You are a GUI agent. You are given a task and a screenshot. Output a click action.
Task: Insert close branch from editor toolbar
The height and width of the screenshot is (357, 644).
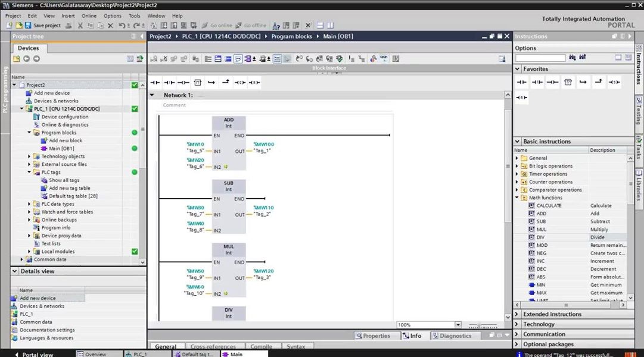coord(225,83)
